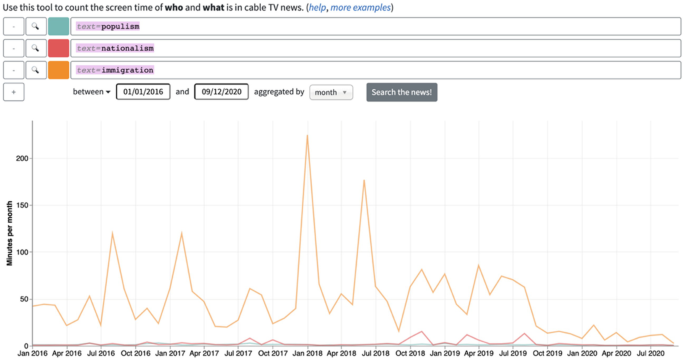
Task: Click the Jul 2019 axis label
Action: [x=513, y=353]
